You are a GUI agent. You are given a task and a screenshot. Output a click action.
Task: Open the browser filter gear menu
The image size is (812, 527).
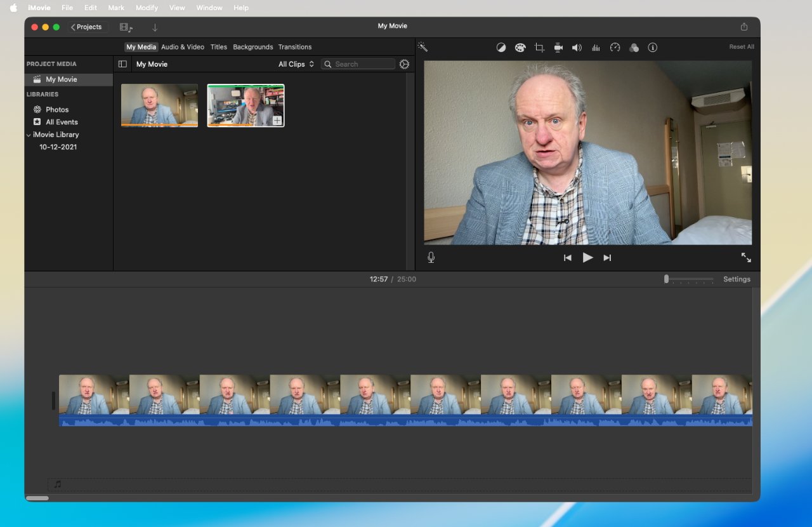click(x=405, y=63)
